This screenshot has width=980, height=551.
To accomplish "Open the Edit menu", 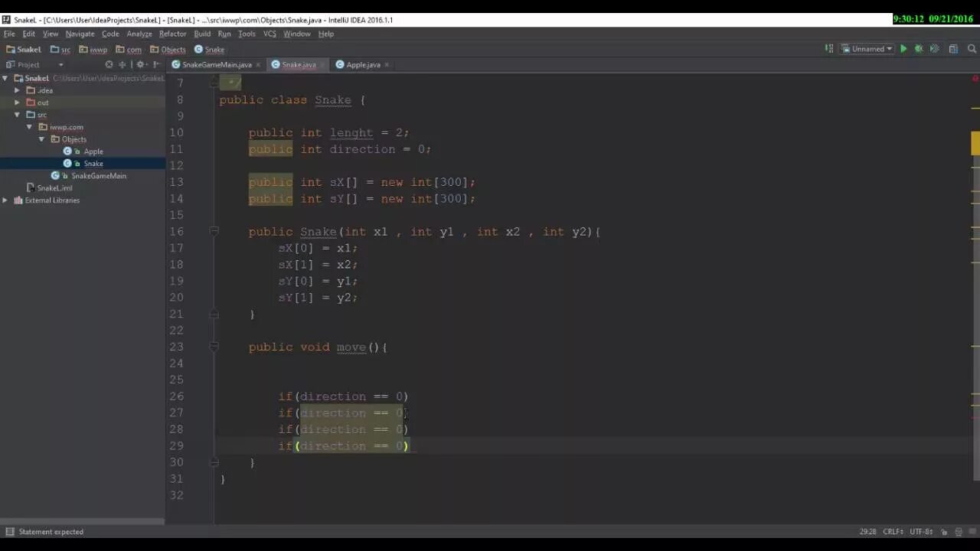I will (x=29, y=34).
